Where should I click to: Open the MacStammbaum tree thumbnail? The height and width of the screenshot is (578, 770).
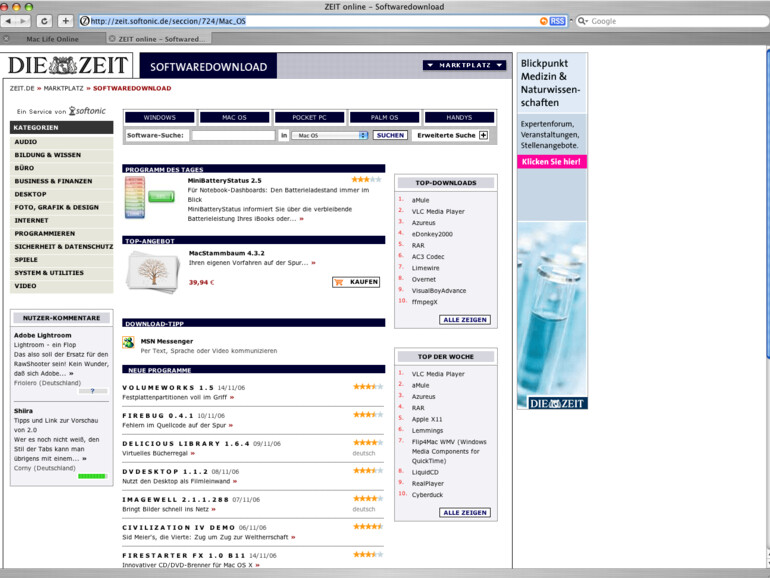tap(153, 272)
